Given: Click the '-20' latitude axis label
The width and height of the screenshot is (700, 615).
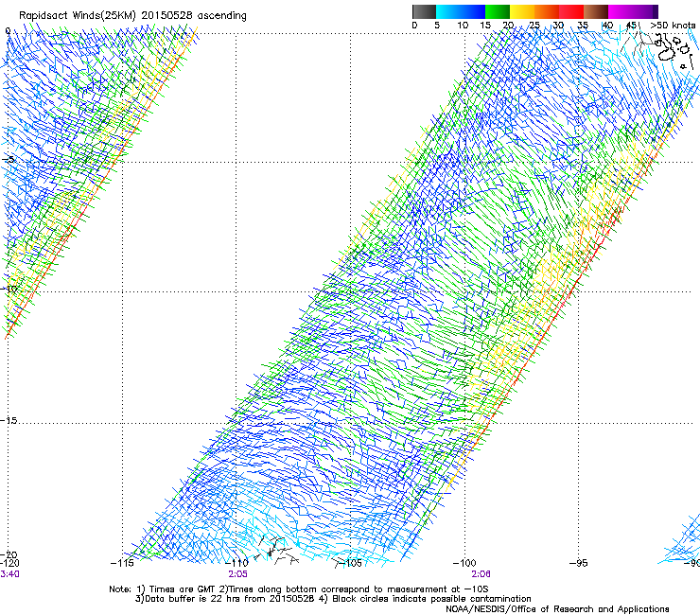Looking at the screenshot, I should click(9, 554).
